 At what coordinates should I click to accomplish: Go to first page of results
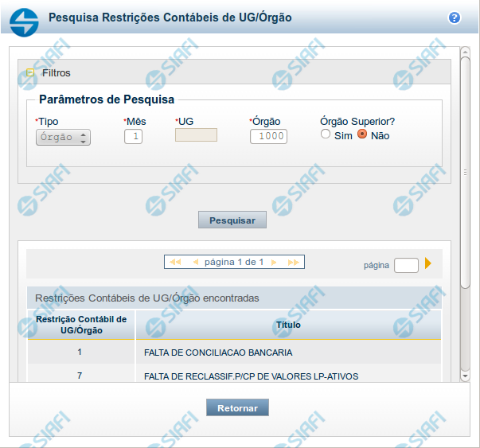tap(175, 262)
